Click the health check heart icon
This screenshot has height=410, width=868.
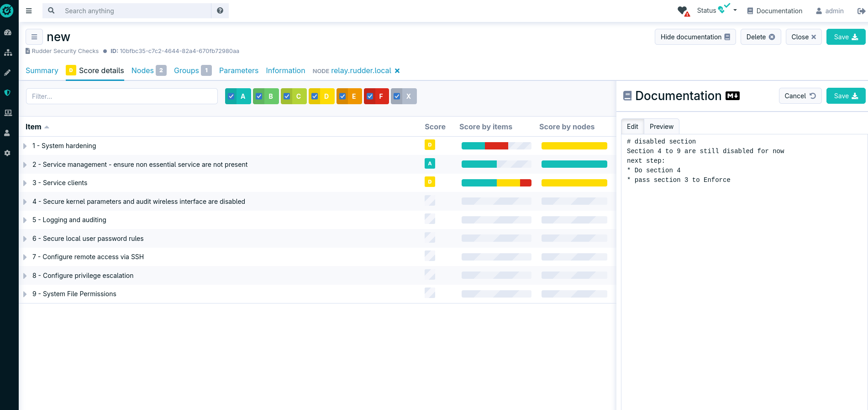click(683, 11)
